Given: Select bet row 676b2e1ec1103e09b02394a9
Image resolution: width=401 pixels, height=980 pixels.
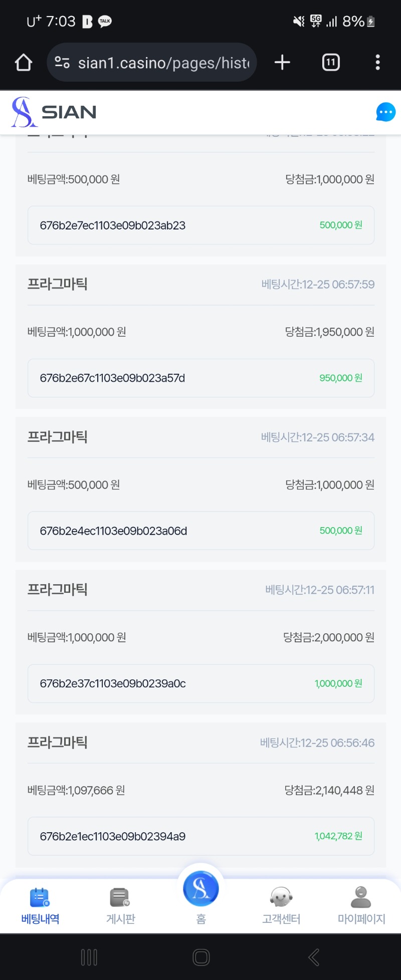Looking at the screenshot, I should tap(201, 836).
